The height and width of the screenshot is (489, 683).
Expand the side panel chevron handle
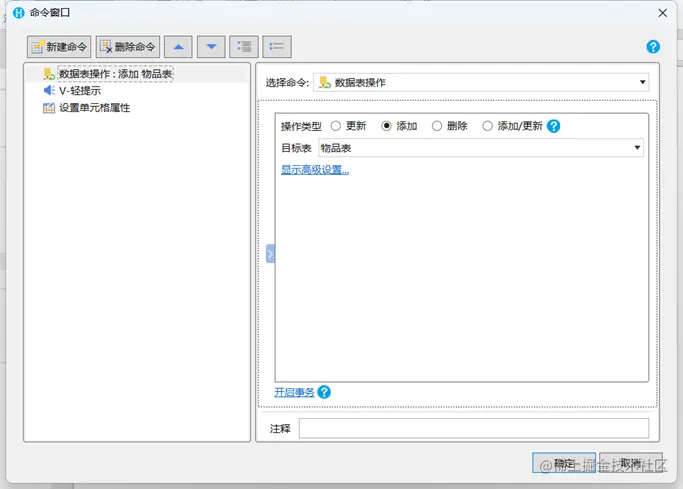[x=270, y=253]
